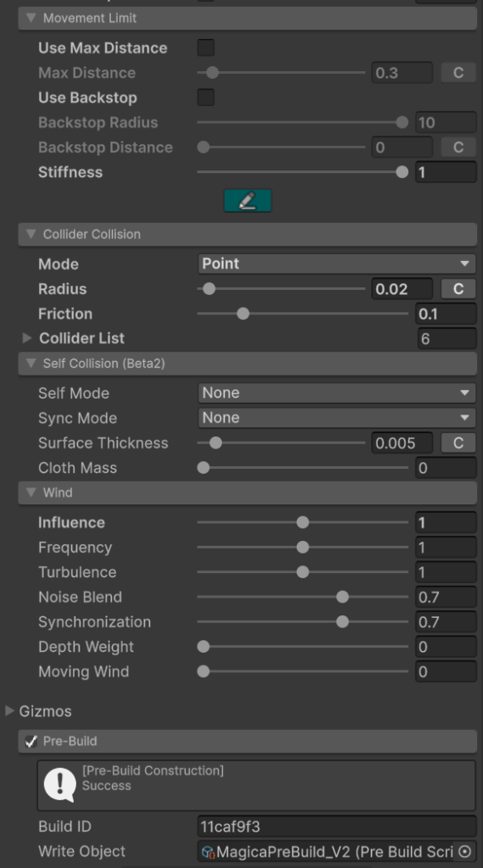Click the Cloth Mass slider handle
483x868 pixels.
click(203, 468)
